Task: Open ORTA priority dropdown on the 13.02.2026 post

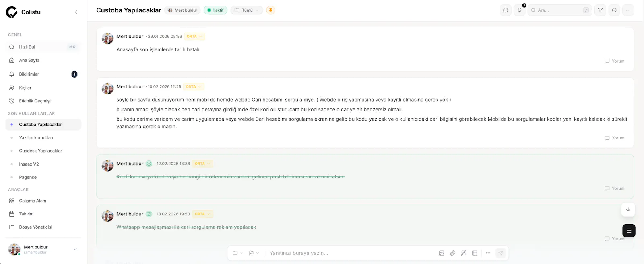Action: 202,214
